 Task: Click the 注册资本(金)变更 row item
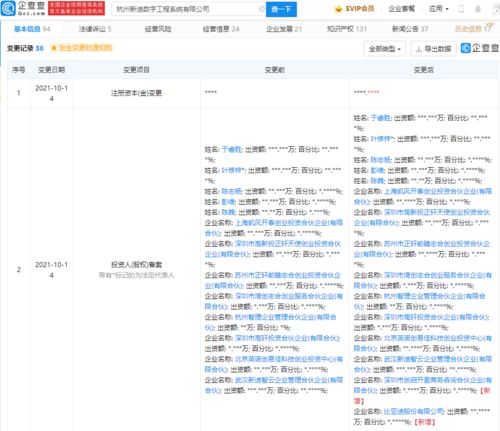point(136,93)
